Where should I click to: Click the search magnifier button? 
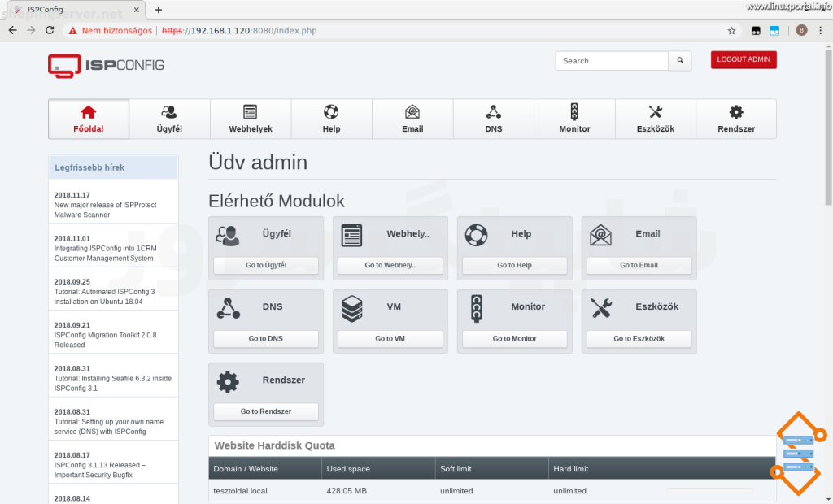[680, 60]
